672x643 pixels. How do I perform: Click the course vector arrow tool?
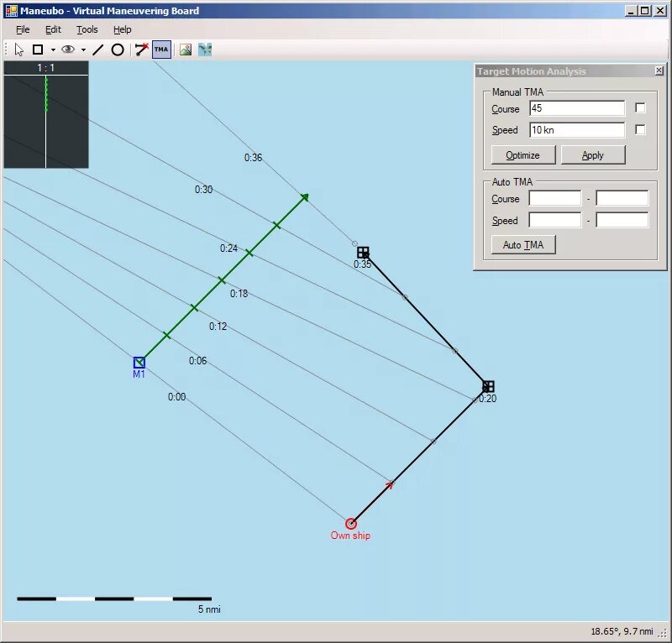click(139, 50)
